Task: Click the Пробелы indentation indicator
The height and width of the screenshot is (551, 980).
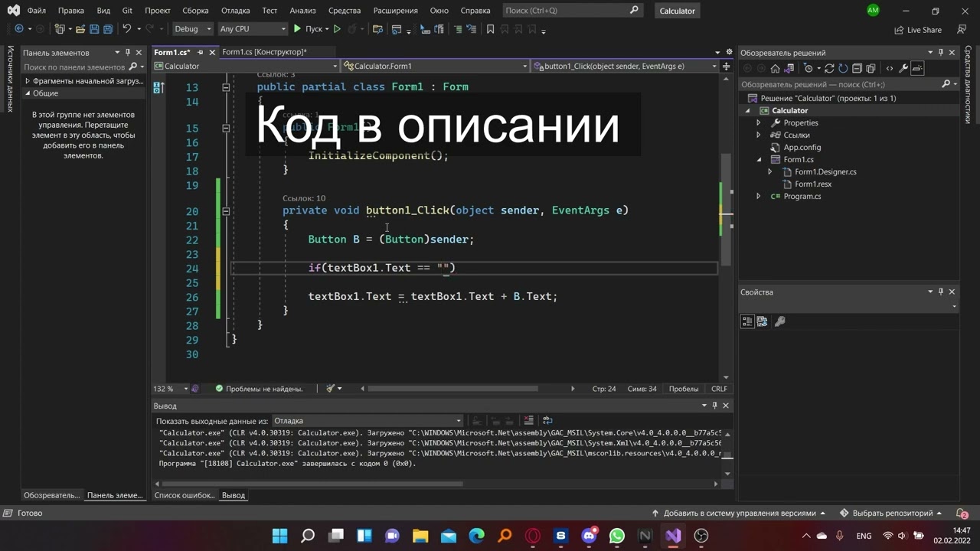Action: pos(683,389)
